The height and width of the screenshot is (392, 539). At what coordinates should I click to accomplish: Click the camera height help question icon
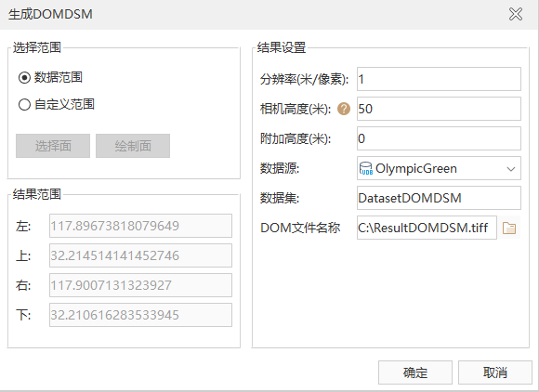coord(344,110)
